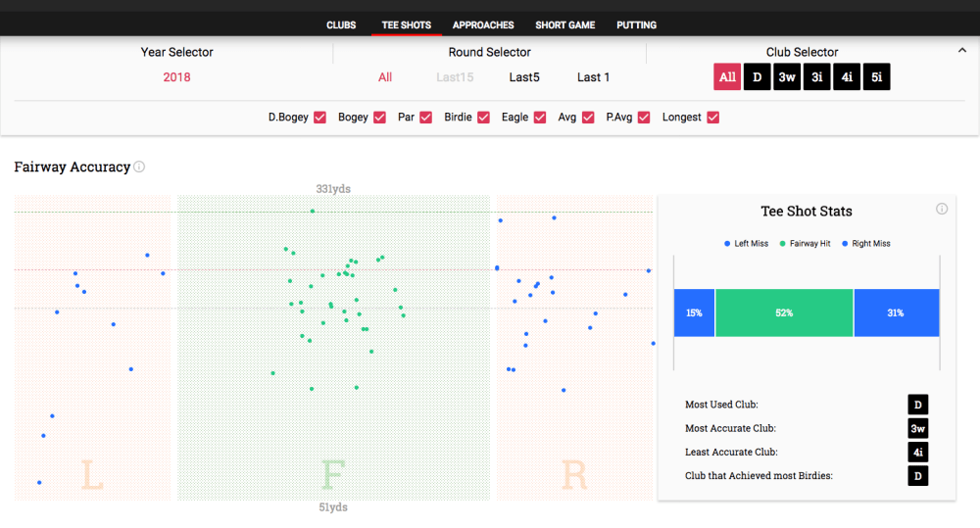This screenshot has width=980, height=528.
Task: Click the green 52% Fairway Hit bar
Action: (784, 313)
